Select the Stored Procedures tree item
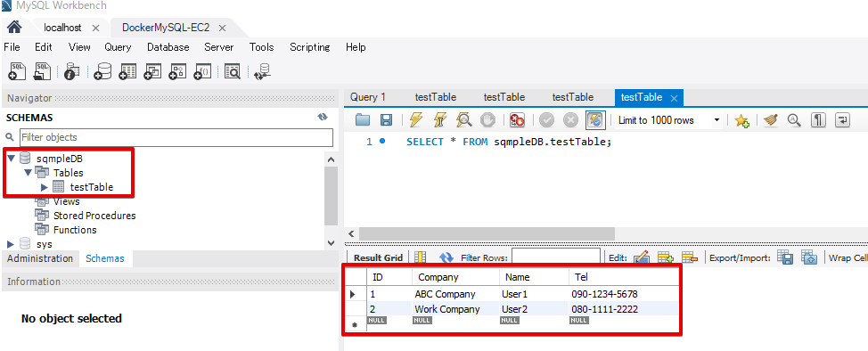This screenshot has width=868, height=351. click(94, 216)
